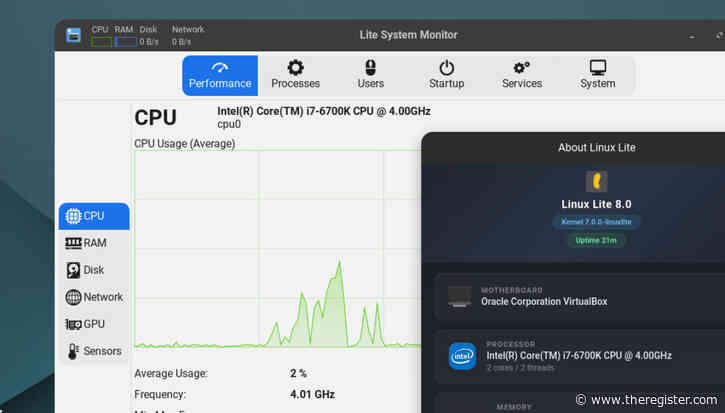Click the Linux Lite 8.0 title

point(596,204)
